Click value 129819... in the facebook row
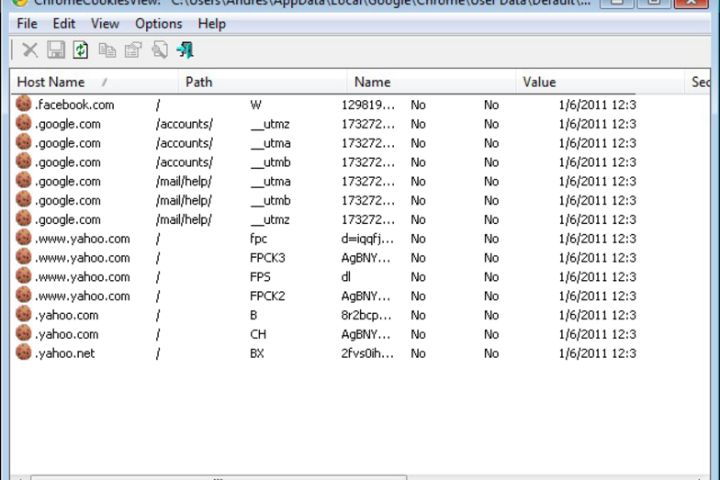This screenshot has width=720, height=480. (x=368, y=105)
